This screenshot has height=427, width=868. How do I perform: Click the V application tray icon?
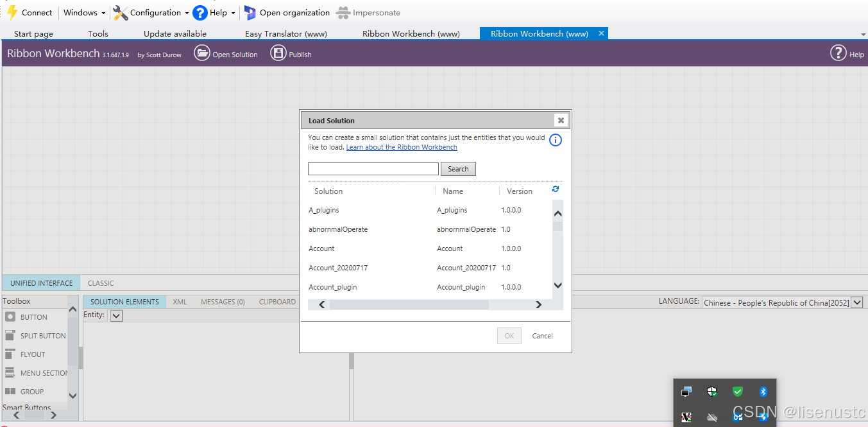(x=686, y=417)
